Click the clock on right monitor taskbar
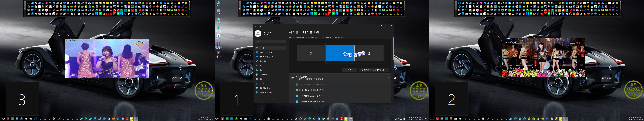644x121 pixels. tap(635, 119)
